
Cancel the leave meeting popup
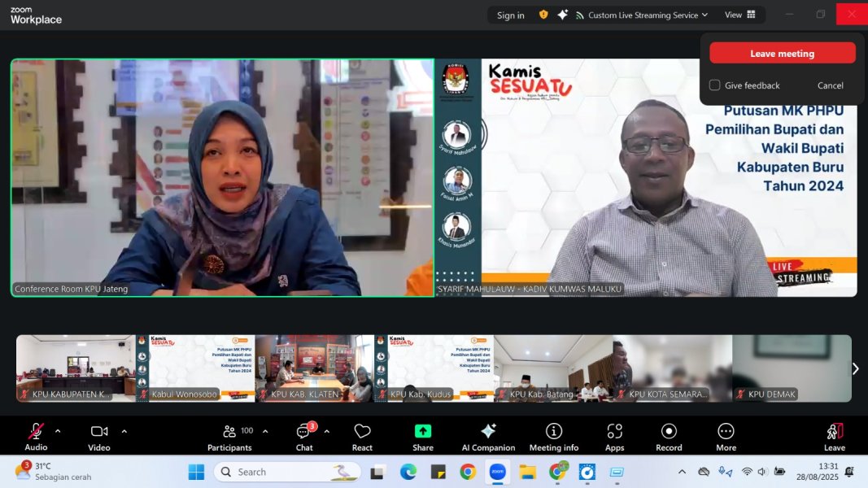(830, 85)
